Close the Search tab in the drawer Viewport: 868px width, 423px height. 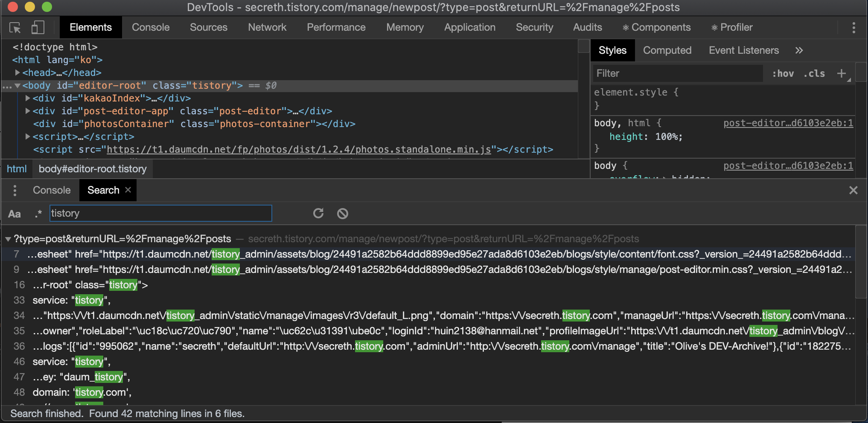point(128,190)
